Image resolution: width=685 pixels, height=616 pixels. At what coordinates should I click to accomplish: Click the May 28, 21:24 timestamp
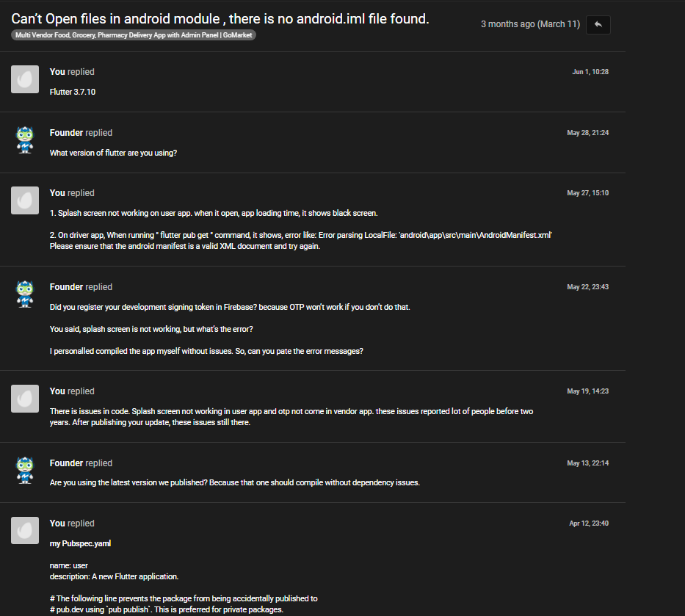click(x=587, y=133)
